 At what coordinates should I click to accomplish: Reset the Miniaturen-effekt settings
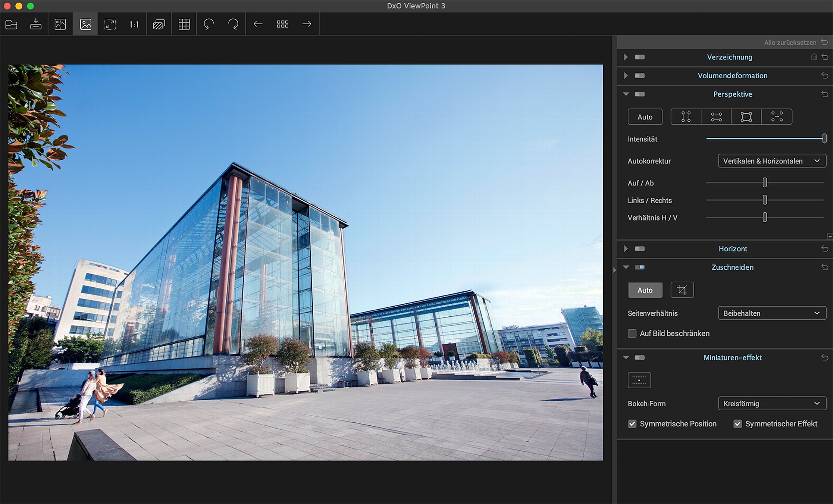click(x=825, y=358)
